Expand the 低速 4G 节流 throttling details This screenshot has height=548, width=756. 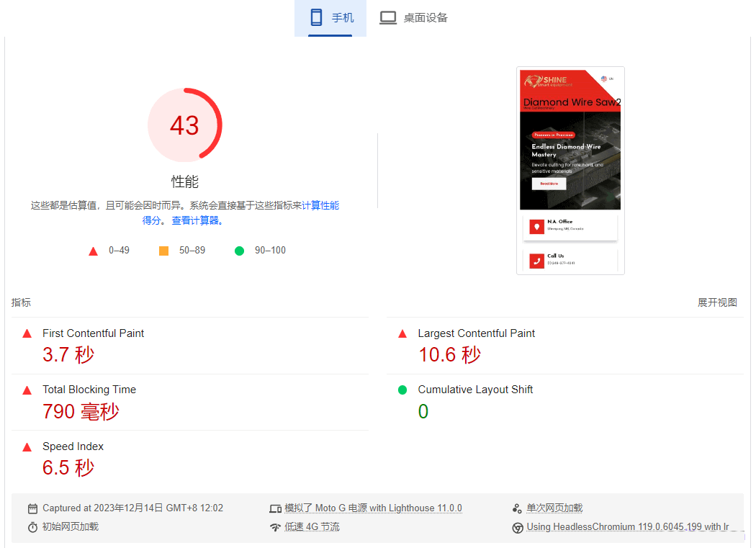(312, 527)
